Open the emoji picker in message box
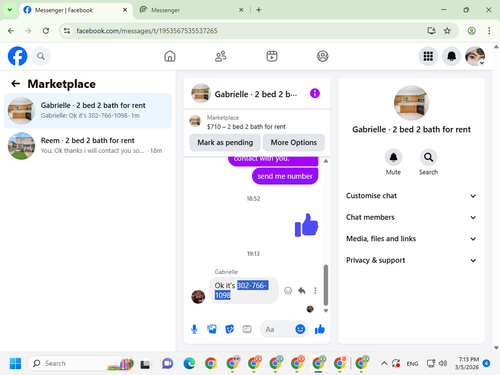This screenshot has width=500, height=375. [x=300, y=329]
